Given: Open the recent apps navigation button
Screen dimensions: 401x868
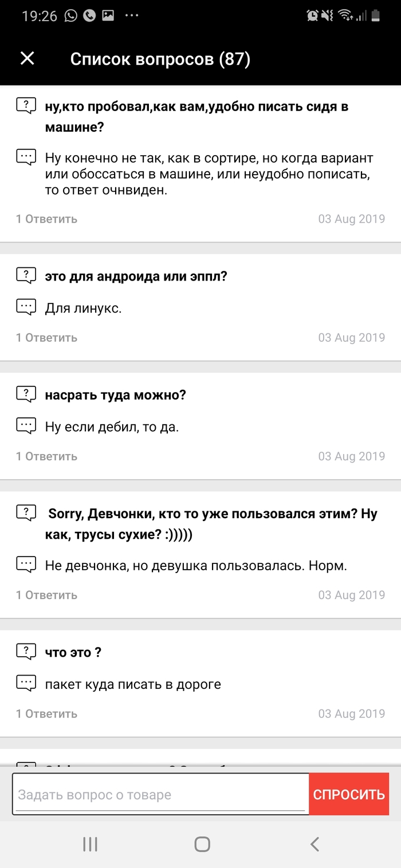Looking at the screenshot, I should (x=90, y=844).
